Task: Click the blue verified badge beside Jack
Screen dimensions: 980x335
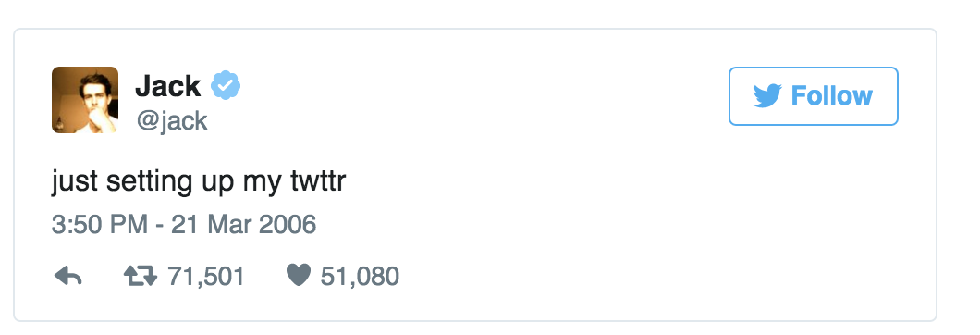Action: [226, 86]
